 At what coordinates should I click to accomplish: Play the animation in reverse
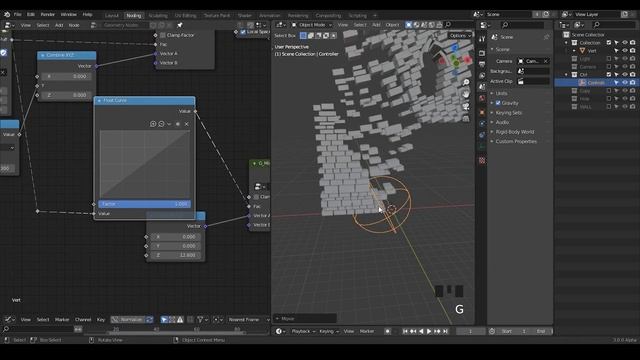pos(421,331)
